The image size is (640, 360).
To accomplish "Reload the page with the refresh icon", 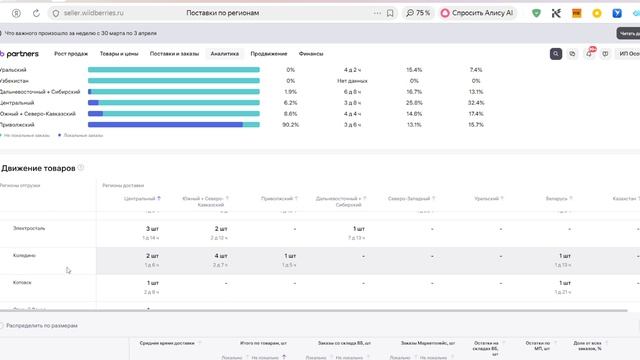I will pos(36,13).
